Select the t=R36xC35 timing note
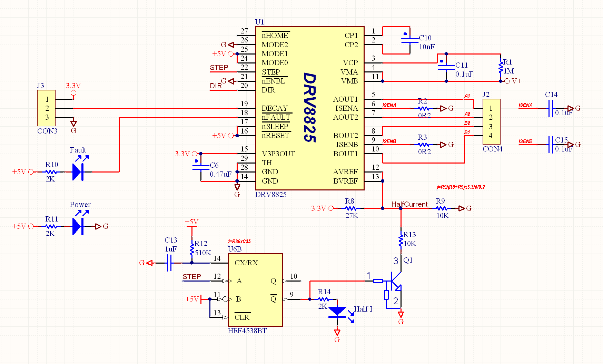Viewport: 603px width, 364px height. pos(239,242)
